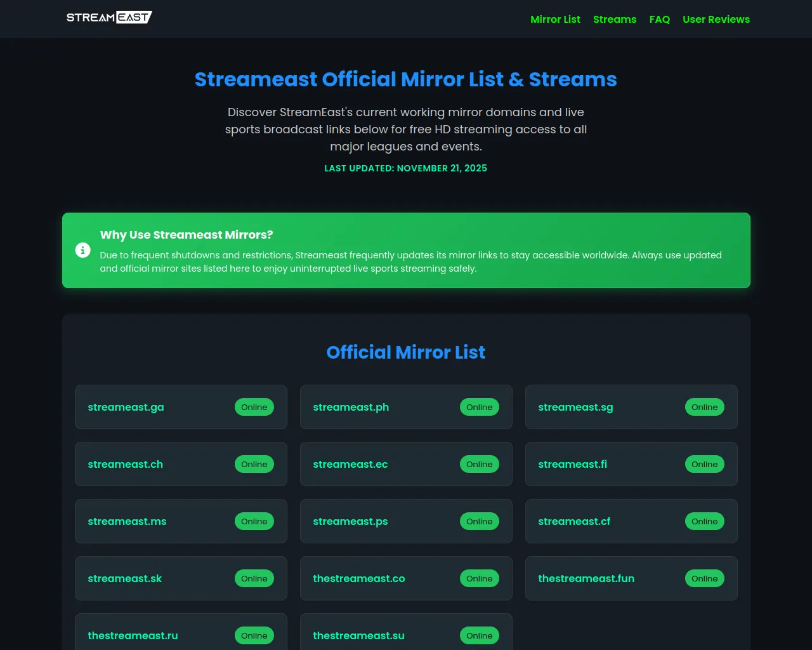Screen dimensions: 812x650
Task: Go to Streams in the navigation
Action: pyautogui.click(x=614, y=19)
